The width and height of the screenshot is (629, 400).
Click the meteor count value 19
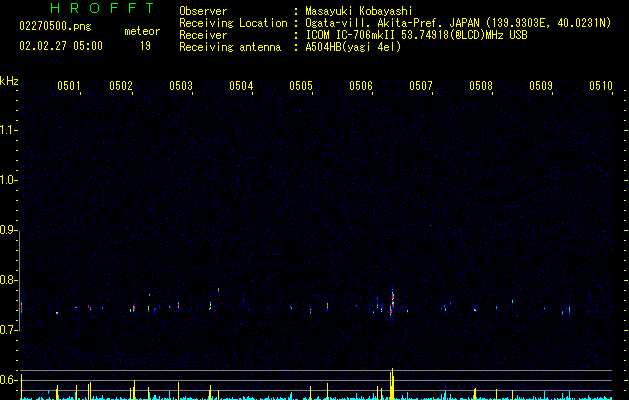coord(145,46)
